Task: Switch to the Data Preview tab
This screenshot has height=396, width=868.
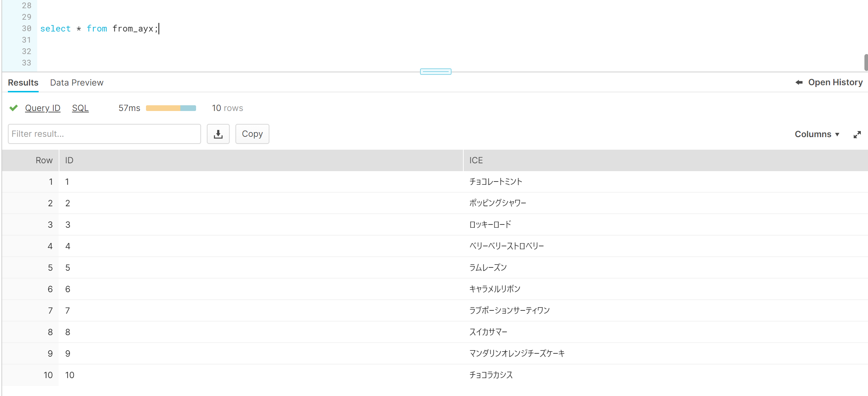Action: pyautogui.click(x=77, y=82)
